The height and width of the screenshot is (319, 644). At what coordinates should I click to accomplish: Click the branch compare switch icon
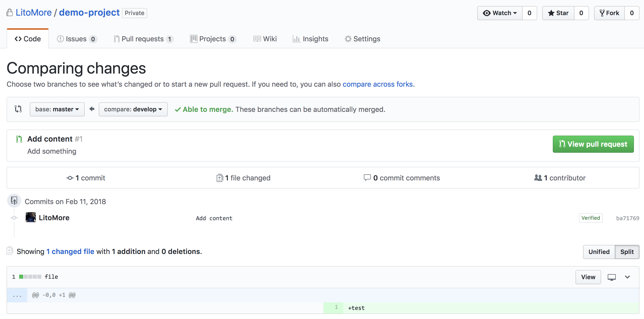(x=18, y=109)
